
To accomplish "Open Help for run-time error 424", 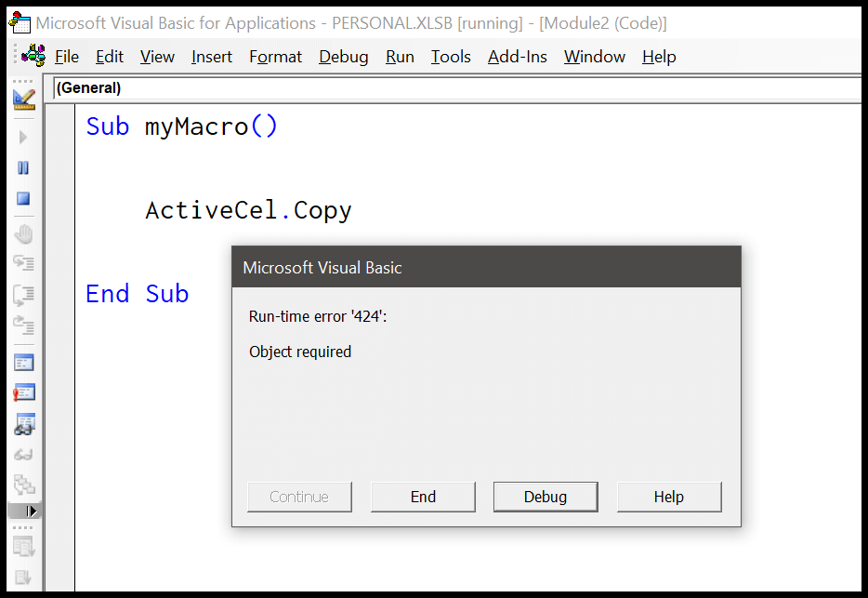I will click(669, 497).
